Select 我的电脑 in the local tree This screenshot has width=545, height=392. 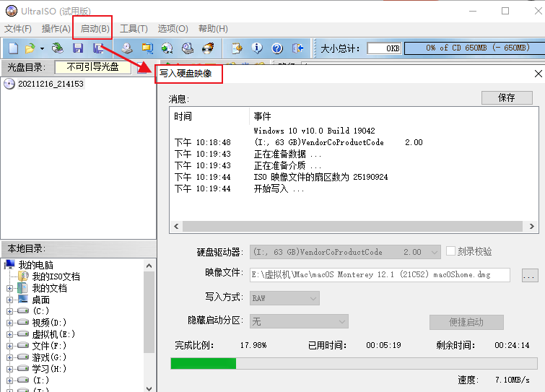[x=35, y=265]
